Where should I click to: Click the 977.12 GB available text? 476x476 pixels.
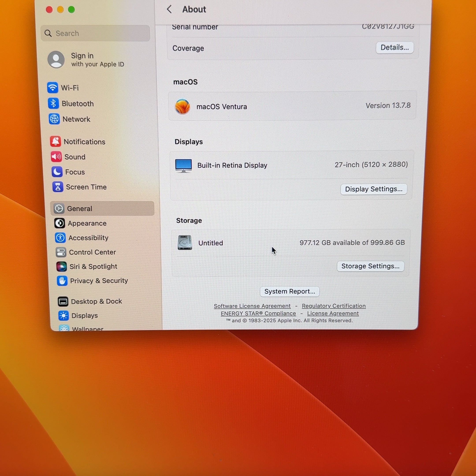coord(352,242)
